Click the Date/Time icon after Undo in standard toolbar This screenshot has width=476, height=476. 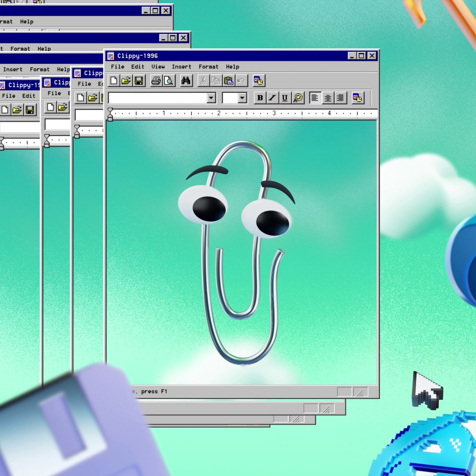[259, 81]
